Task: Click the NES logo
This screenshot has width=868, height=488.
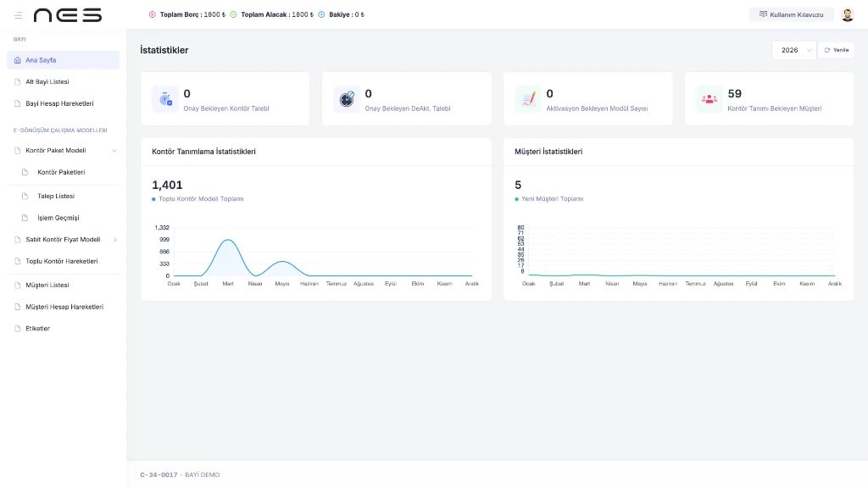Action: [x=68, y=15]
